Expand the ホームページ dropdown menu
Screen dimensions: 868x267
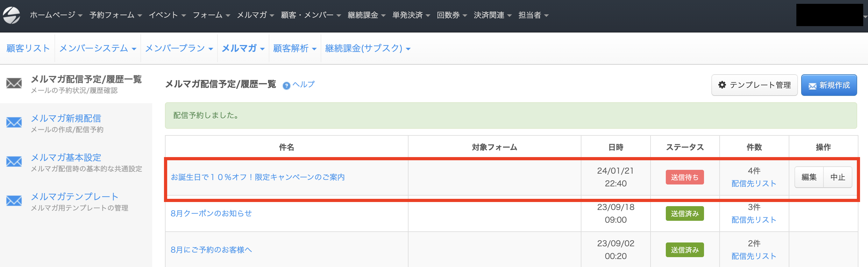tap(56, 15)
